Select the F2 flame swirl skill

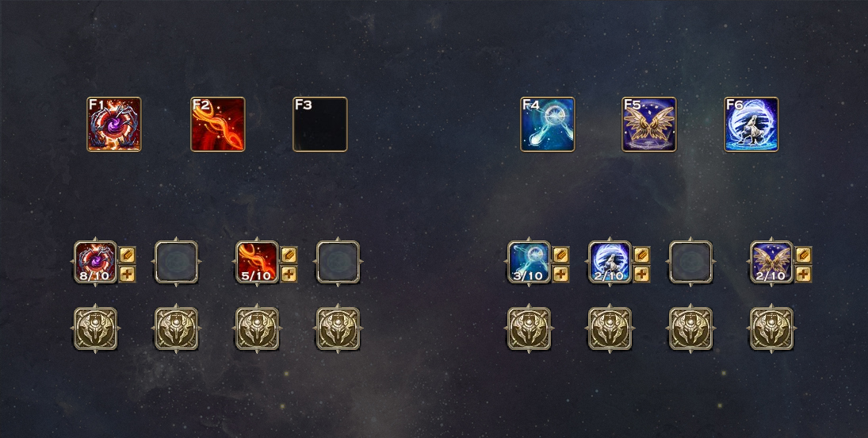coord(217,125)
